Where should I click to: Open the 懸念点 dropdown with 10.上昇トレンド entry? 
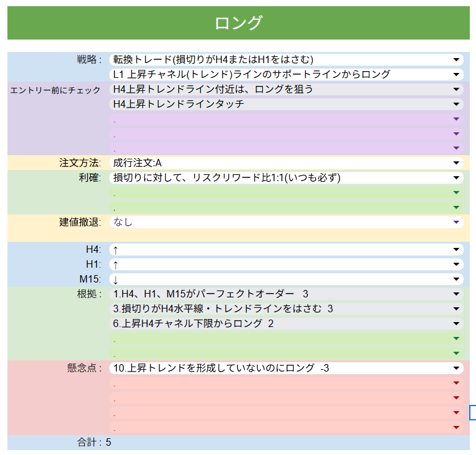(284, 368)
